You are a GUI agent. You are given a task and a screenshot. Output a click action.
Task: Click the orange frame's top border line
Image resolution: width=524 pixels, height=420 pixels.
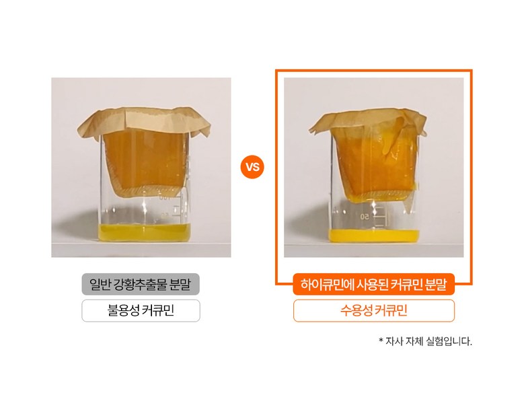373,70
